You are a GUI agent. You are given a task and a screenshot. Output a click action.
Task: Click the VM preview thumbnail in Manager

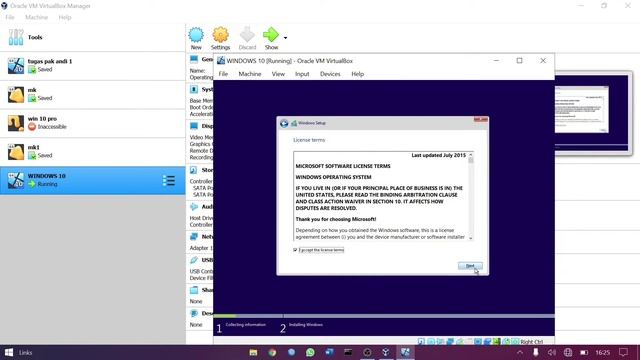pyautogui.click(x=591, y=112)
